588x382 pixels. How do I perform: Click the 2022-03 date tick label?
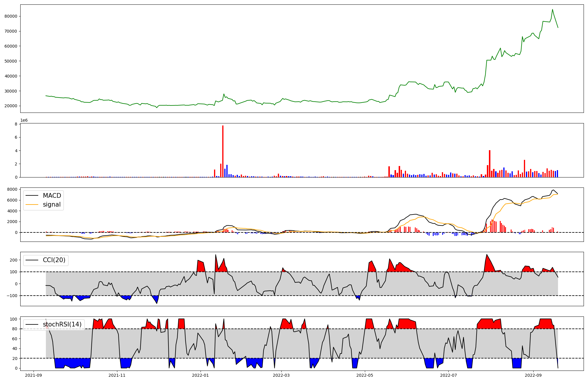(282, 375)
